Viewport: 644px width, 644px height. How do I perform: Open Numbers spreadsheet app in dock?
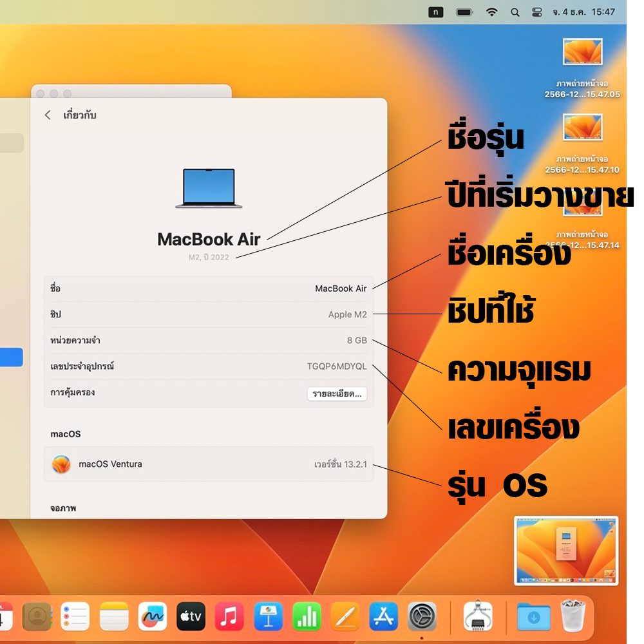tap(307, 617)
